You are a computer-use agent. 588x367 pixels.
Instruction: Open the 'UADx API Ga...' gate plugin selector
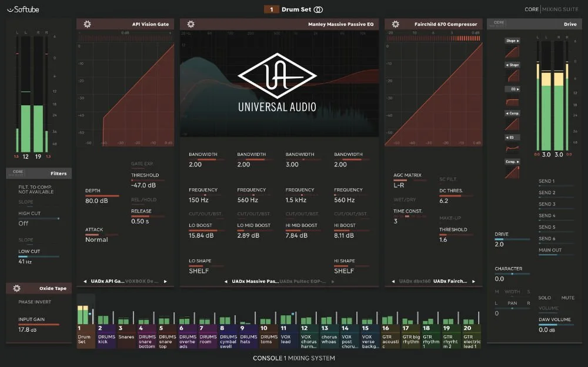click(x=107, y=281)
